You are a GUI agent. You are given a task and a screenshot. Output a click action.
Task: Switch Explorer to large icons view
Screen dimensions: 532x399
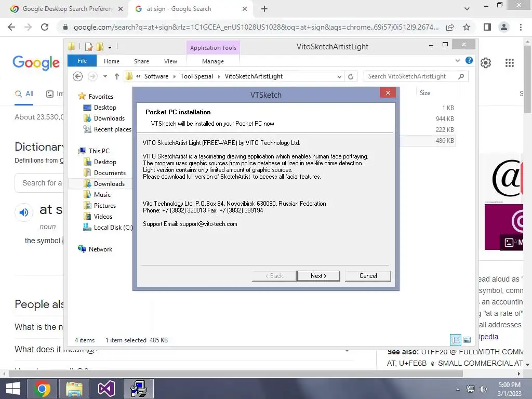coord(467,340)
